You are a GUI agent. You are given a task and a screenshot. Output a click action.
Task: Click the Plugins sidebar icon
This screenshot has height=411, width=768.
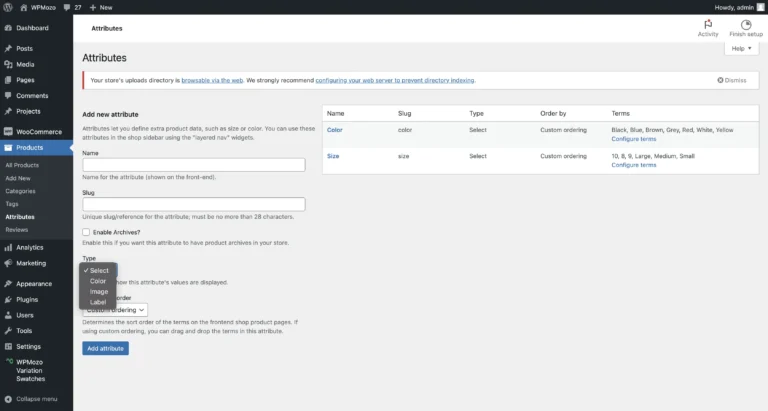(x=8, y=299)
